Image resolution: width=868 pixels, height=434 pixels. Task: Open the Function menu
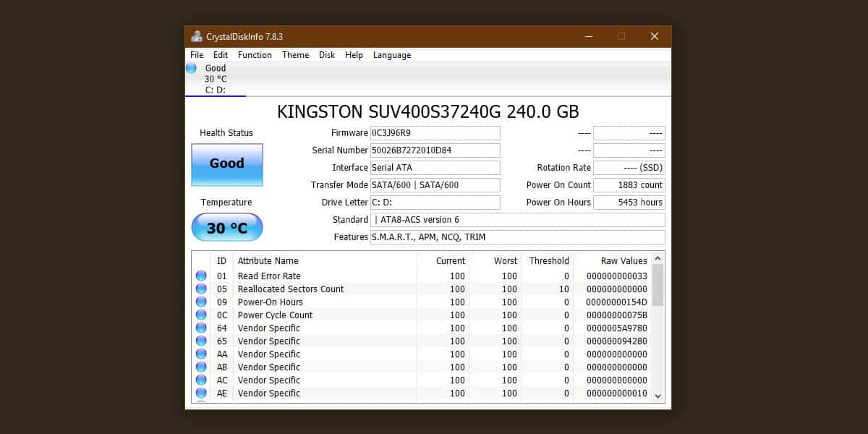click(x=255, y=55)
